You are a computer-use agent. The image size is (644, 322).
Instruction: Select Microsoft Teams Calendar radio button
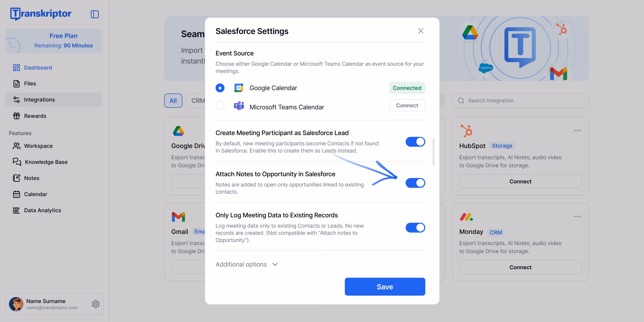(x=220, y=106)
